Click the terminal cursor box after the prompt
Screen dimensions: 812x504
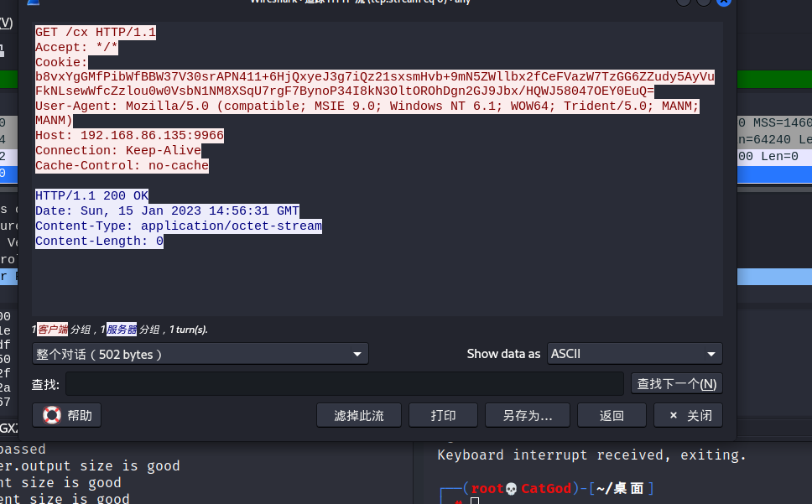click(474, 501)
